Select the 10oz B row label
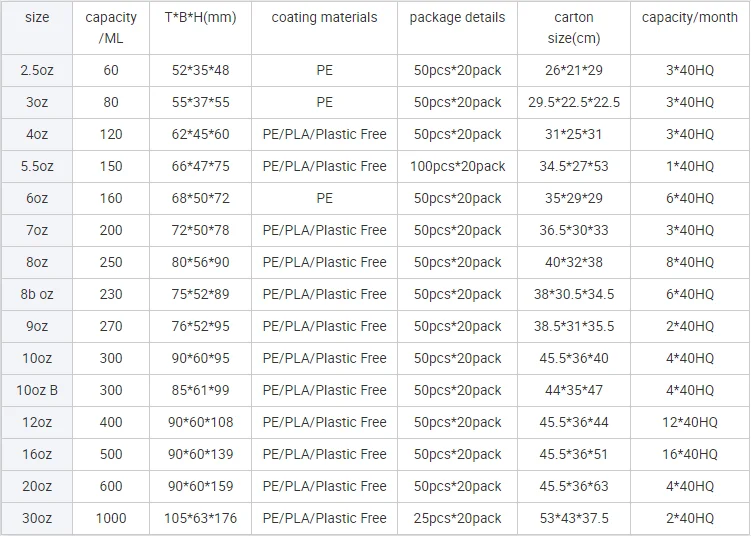Viewport: 751px width, 536px height. [x=37, y=390]
